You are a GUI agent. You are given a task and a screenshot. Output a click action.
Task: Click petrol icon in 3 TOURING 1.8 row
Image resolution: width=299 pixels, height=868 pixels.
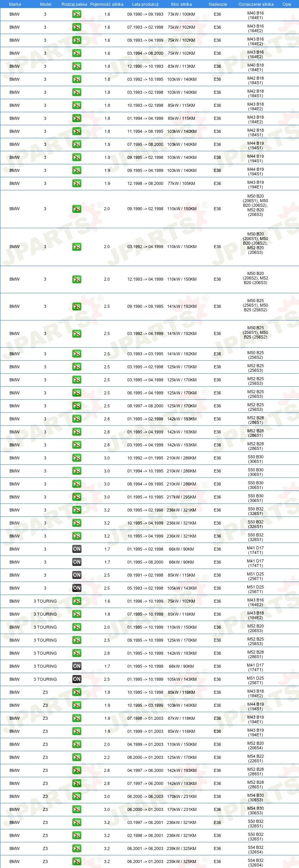click(x=76, y=614)
